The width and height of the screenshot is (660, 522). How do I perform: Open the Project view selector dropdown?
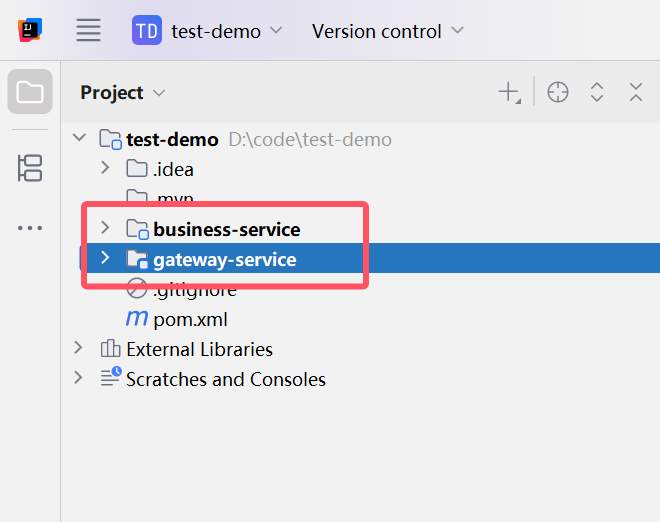point(123,93)
